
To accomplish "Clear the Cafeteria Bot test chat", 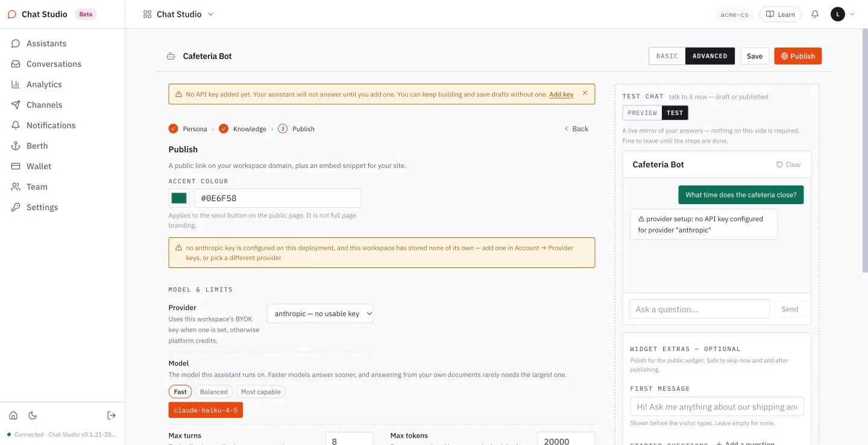I will [x=789, y=164].
